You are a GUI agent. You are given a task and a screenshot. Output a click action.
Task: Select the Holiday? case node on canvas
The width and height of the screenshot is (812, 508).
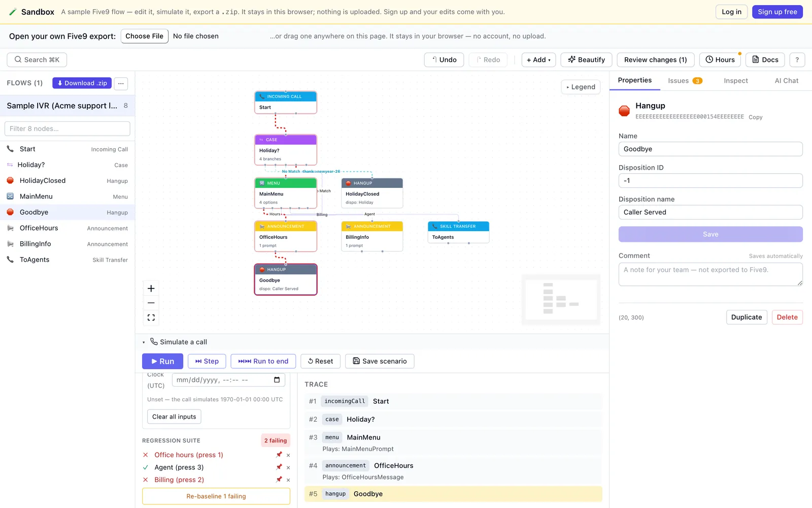point(286,150)
